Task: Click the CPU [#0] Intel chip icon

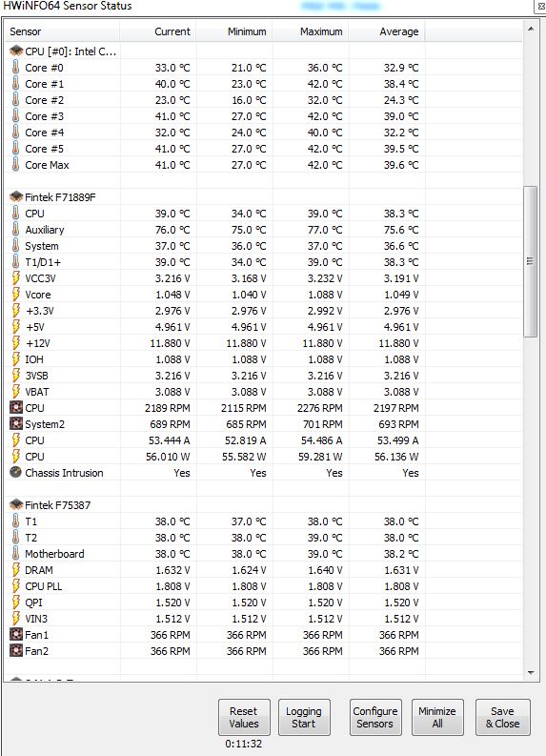Action: pyautogui.click(x=16, y=51)
